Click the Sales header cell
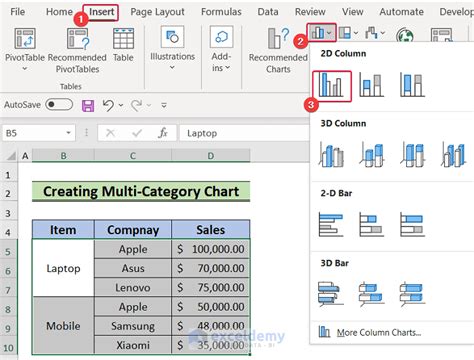 pyautogui.click(x=211, y=229)
